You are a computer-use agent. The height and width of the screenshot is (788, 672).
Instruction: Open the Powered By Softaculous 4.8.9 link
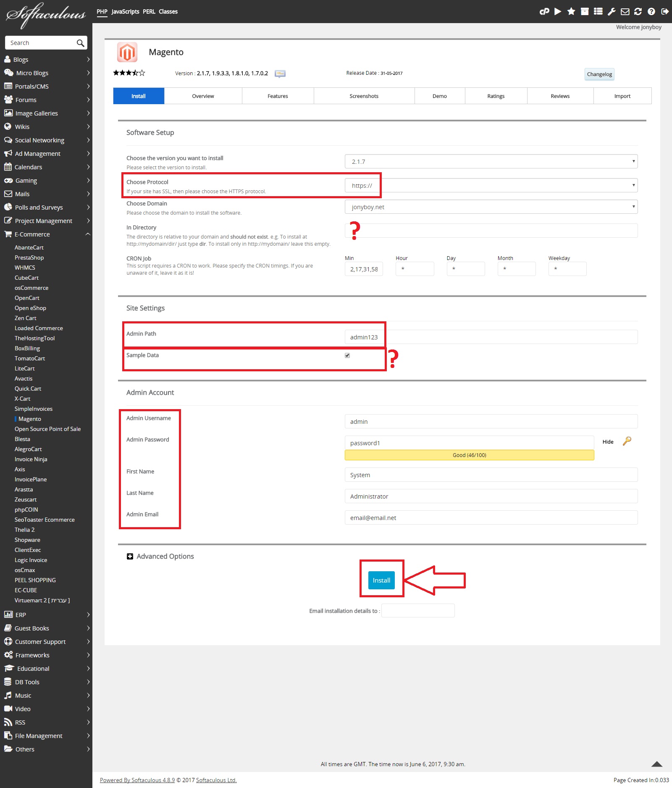[x=137, y=780]
